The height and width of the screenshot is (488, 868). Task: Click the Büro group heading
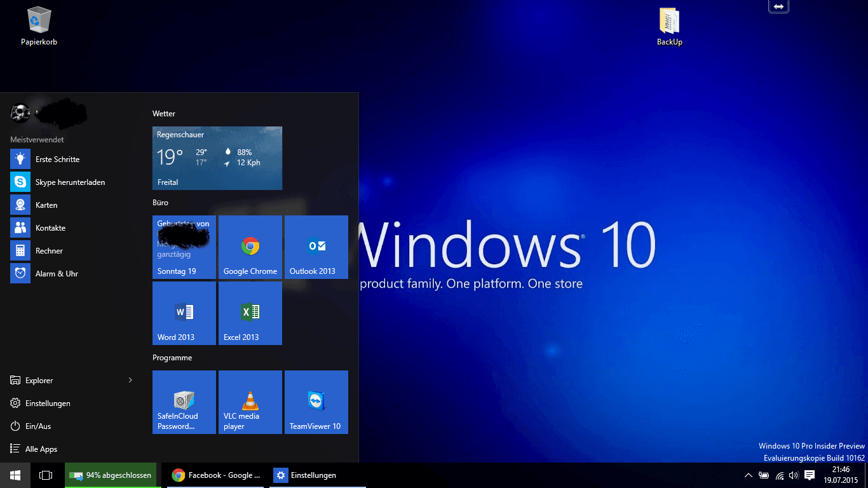(161, 203)
